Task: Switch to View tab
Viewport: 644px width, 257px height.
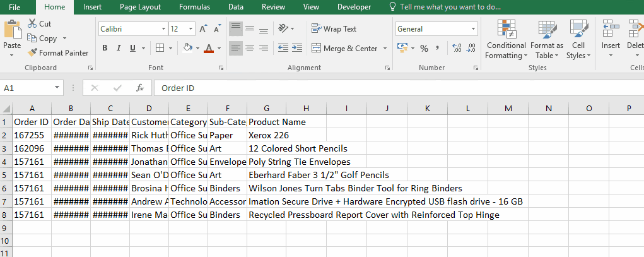Action: click(311, 7)
